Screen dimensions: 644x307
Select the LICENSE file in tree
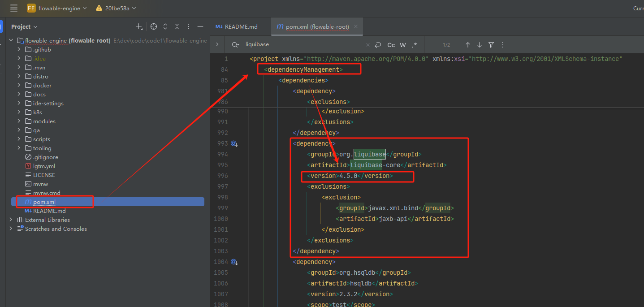click(x=44, y=175)
